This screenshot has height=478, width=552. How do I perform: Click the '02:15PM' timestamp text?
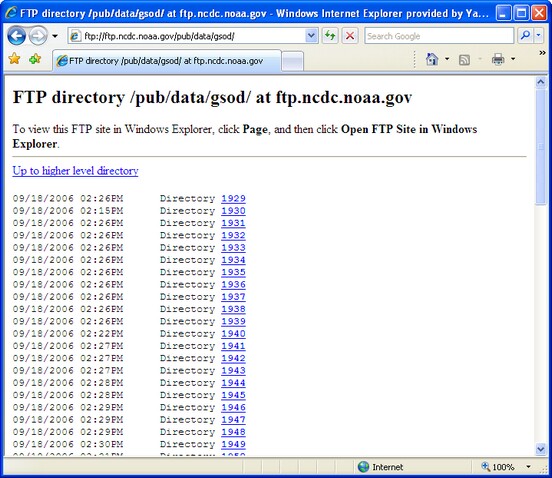pyautogui.click(x=102, y=211)
